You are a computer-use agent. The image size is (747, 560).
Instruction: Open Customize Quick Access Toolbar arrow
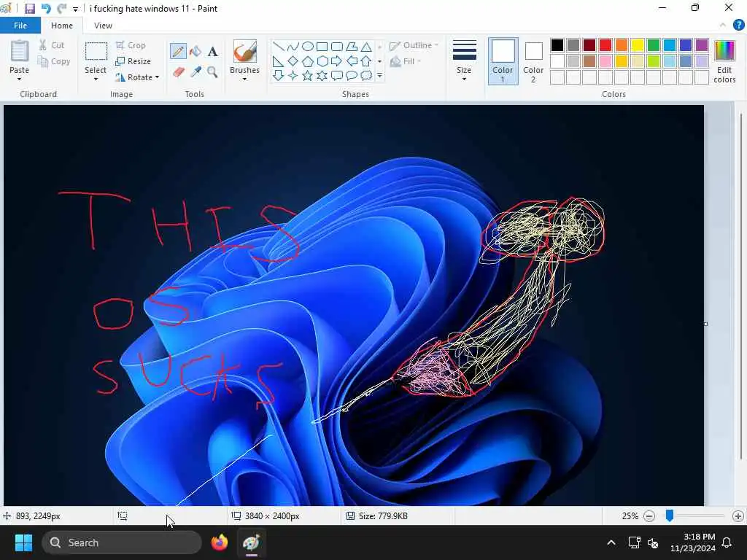pyautogui.click(x=75, y=9)
